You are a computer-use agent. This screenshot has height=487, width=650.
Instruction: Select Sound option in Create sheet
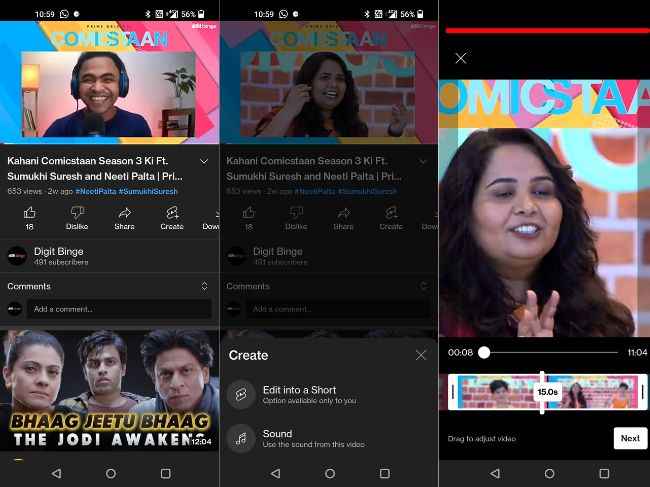coord(329,438)
